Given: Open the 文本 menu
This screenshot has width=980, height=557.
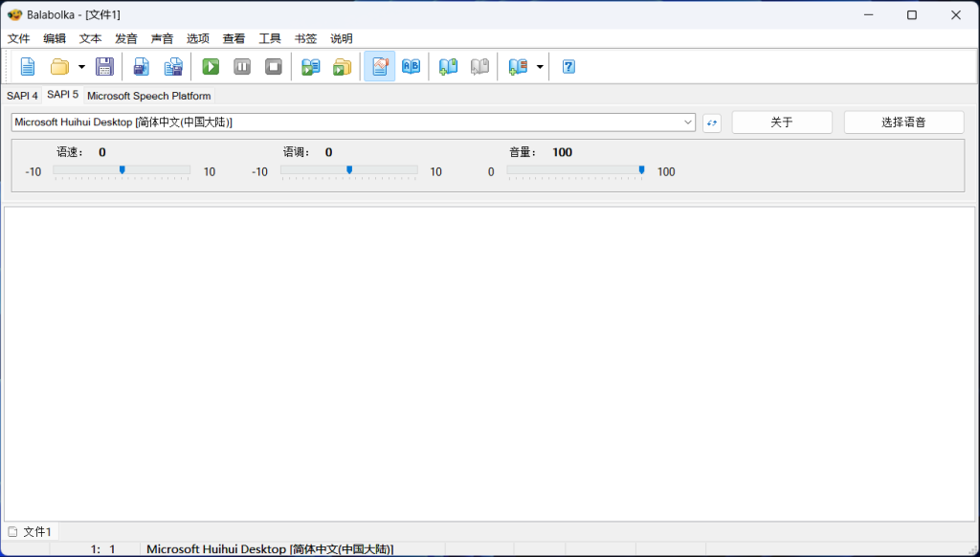Looking at the screenshot, I should 90,38.
